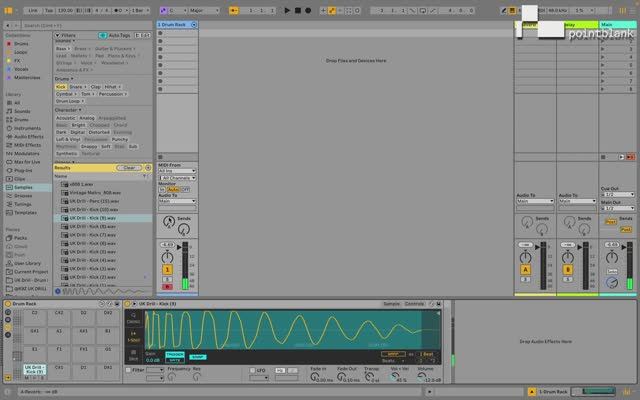The width and height of the screenshot is (640, 400).
Task: Click the scale mode icon beside key C
Action: 163,11
